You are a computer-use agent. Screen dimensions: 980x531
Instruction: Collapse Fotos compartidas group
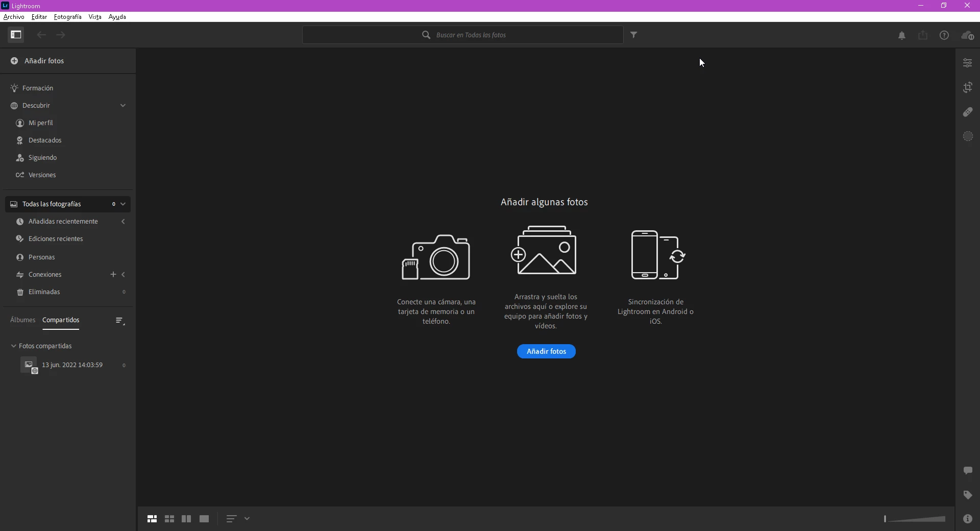click(14, 346)
